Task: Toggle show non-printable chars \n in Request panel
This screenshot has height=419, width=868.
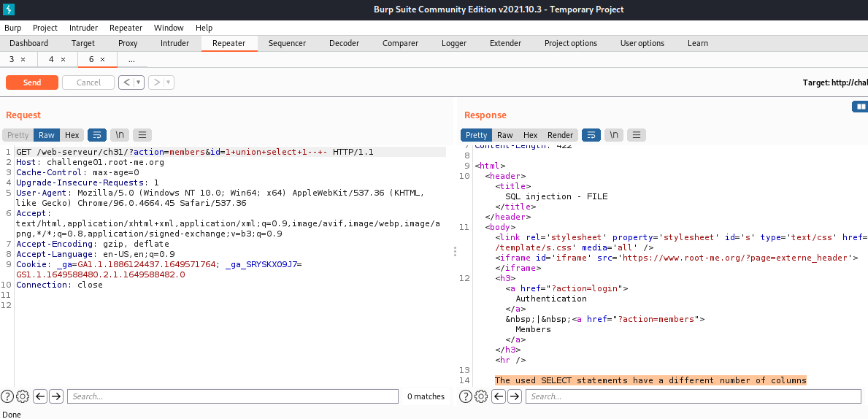Action: (120, 135)
